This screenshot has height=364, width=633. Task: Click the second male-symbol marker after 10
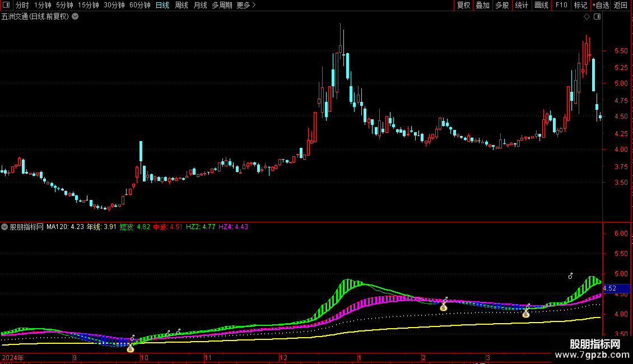179,332
